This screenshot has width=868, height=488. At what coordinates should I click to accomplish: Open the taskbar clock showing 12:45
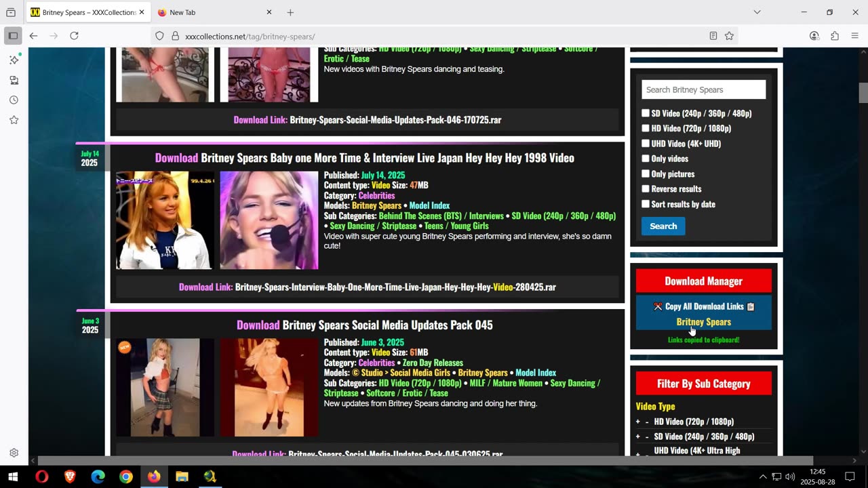(x=817, y=476)
